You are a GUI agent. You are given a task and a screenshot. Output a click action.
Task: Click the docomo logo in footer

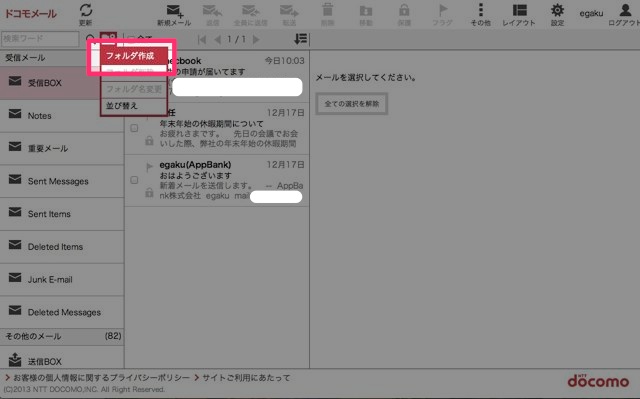click(598, 381)
